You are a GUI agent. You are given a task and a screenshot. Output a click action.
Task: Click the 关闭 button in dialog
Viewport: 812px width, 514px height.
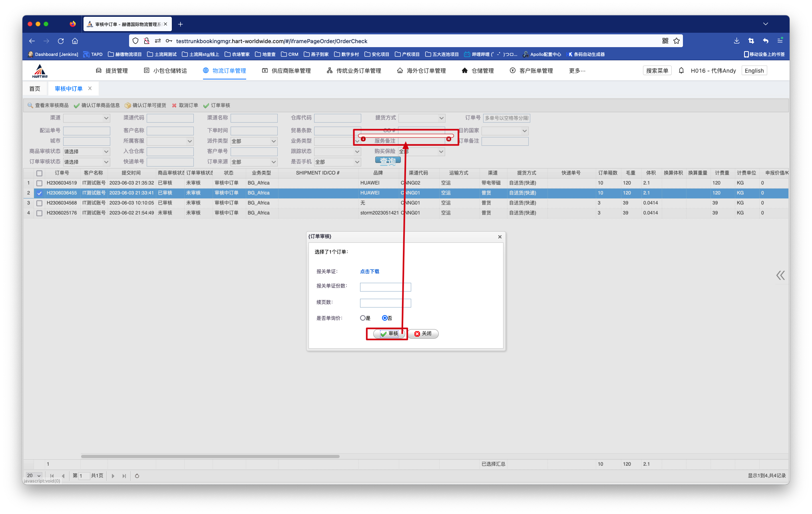pyautogui.click(x=423, y=333)
